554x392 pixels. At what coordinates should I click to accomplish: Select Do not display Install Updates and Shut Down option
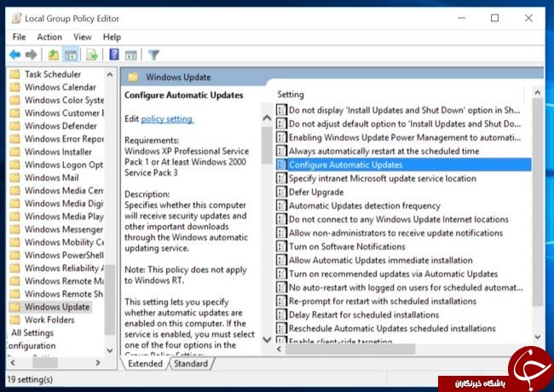point(404,110)
